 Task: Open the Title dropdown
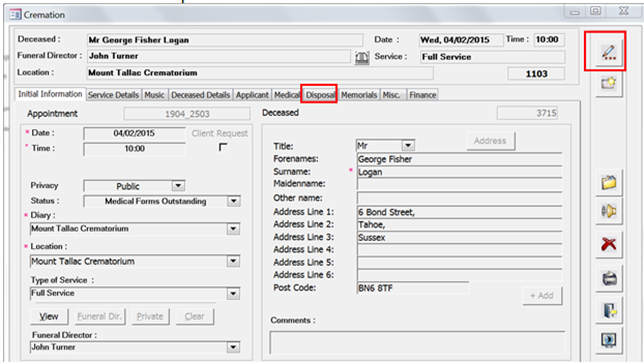click(408, 145)
